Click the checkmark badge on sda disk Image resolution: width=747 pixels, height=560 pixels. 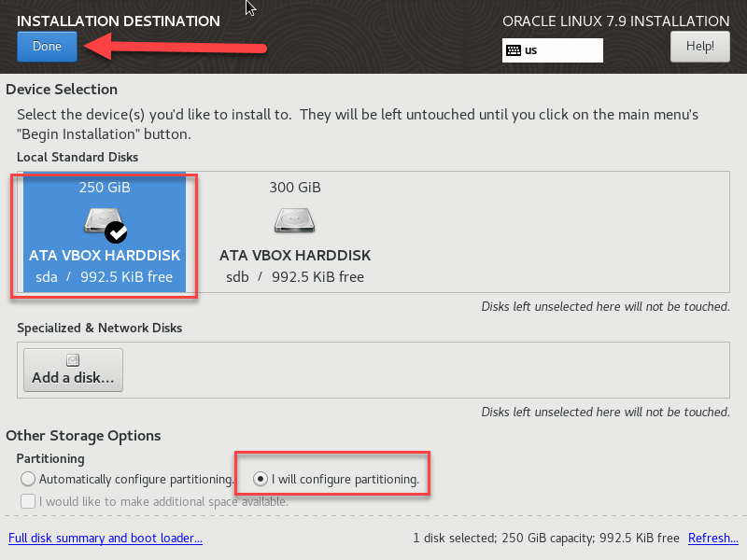(117, 231)
